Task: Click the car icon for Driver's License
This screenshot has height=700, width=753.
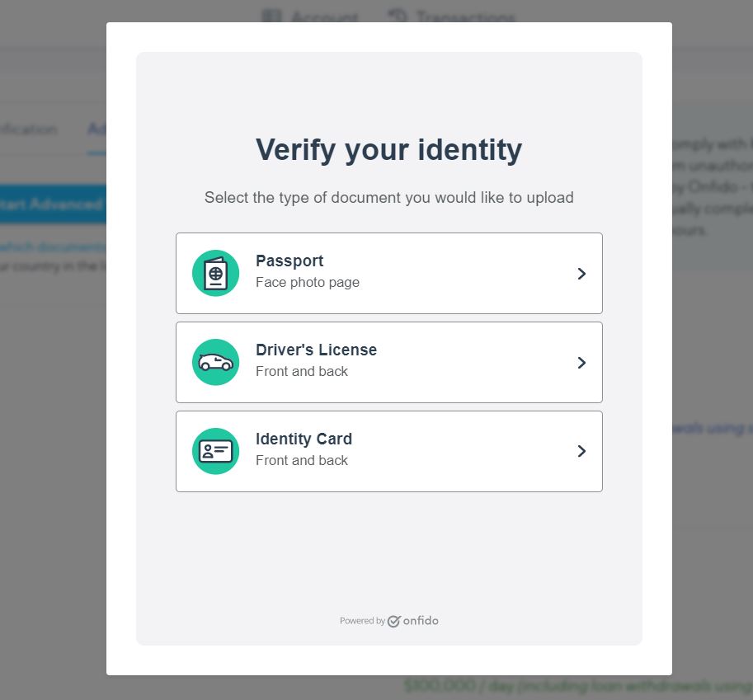Action: pos(215,363)
